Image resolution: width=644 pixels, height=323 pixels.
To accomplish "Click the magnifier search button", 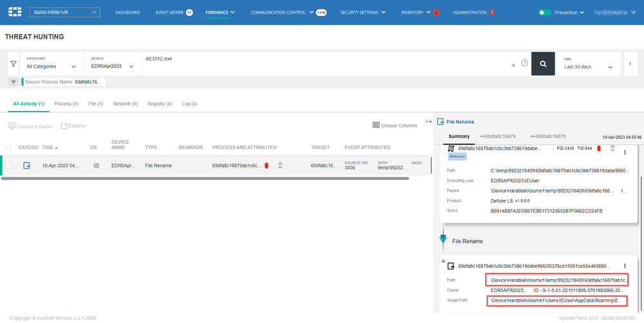I will (543, 64).
